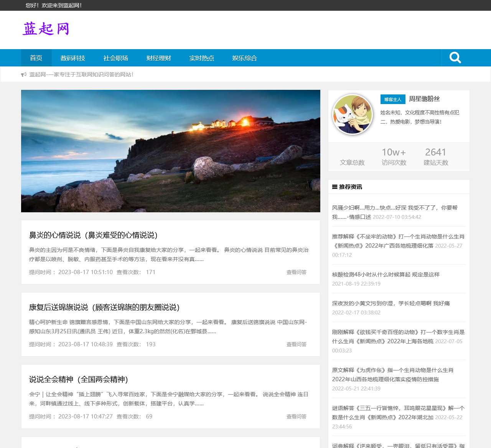Image resolution: width=491 pixels, height=448 pixels.
Task: Open the 社会职场 menu item
Action: coord(116,58)
